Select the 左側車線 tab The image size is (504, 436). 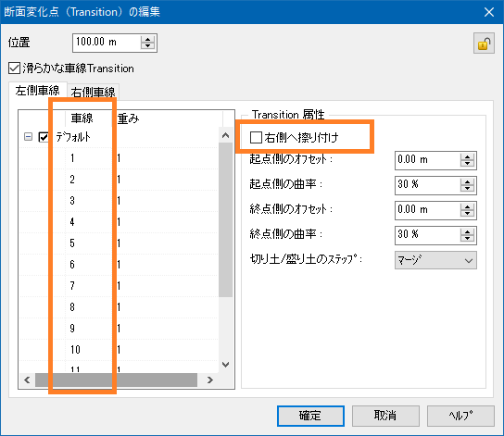pyautogui.click(x=38, y=91)
